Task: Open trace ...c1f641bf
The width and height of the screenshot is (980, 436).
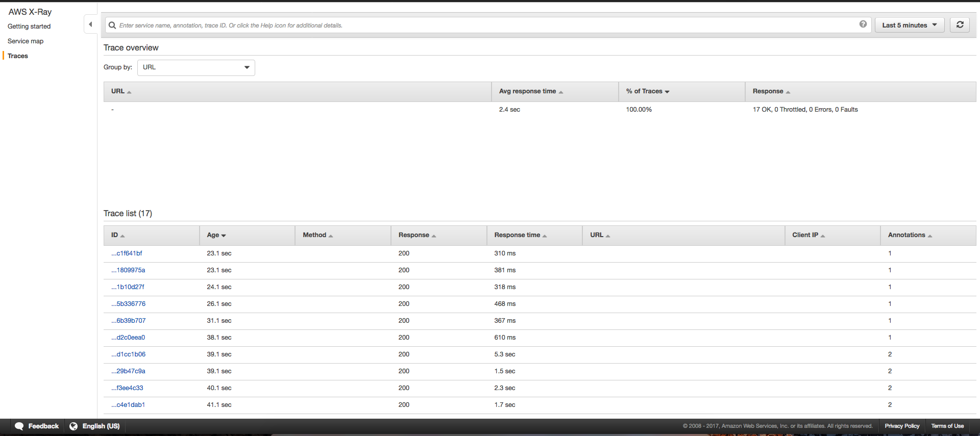Action: click(x=127, y=253)
